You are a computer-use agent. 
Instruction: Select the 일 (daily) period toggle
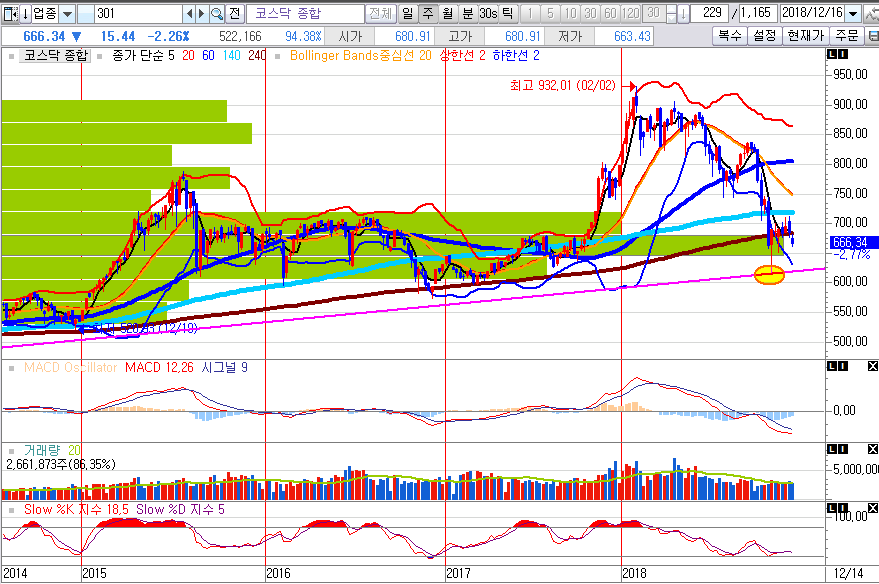click(x=408, y=14)
